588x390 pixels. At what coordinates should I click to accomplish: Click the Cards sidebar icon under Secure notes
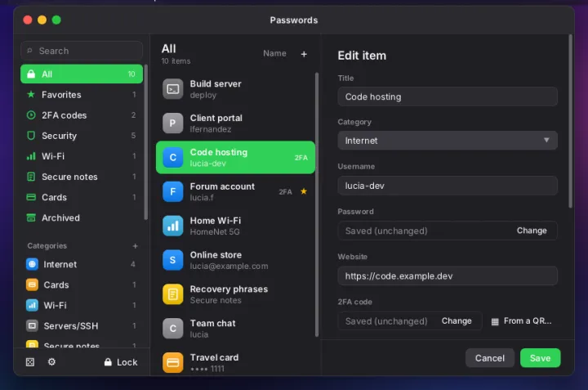[31, 197]
